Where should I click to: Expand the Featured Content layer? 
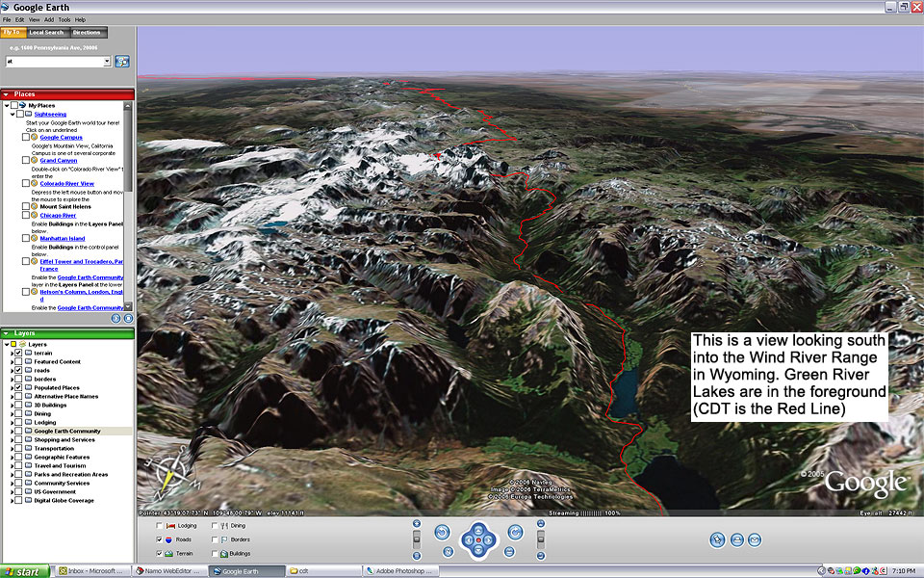pos(12,362)
